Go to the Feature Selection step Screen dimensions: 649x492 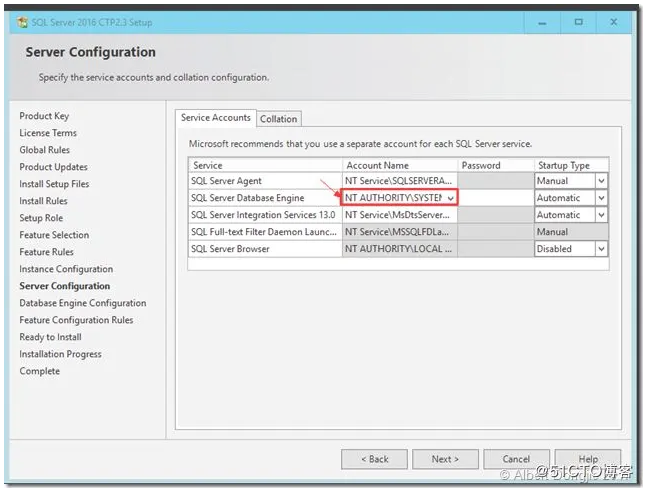point(54,235)
